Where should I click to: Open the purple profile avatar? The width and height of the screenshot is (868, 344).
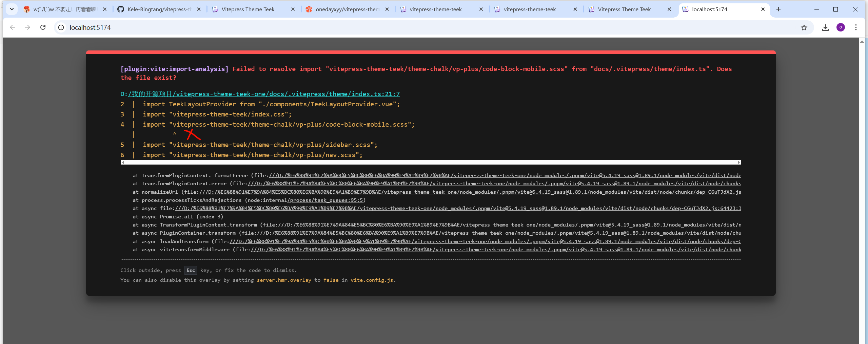click(x=841, y=27)
